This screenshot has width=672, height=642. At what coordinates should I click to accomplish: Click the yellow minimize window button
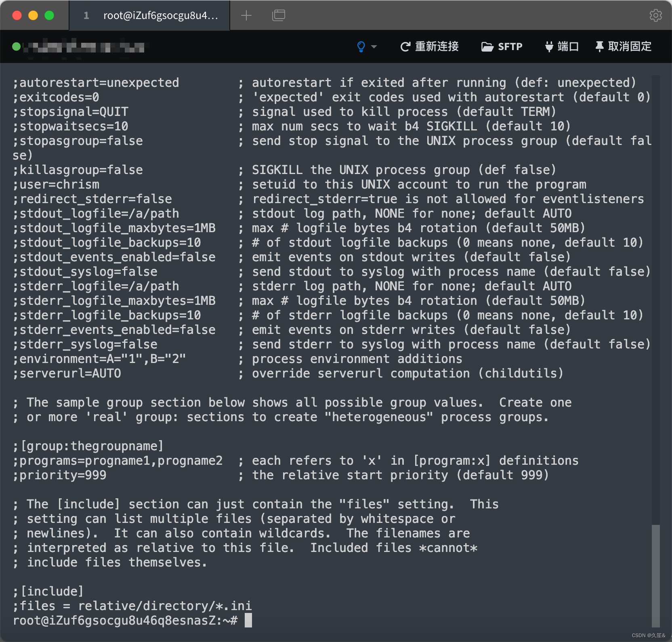(x=33, y=15)
